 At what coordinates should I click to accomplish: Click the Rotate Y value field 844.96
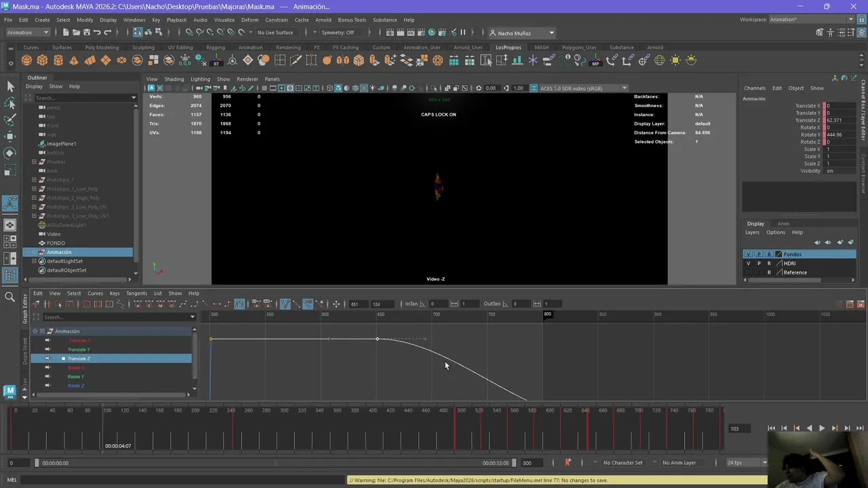pos(841,135)
